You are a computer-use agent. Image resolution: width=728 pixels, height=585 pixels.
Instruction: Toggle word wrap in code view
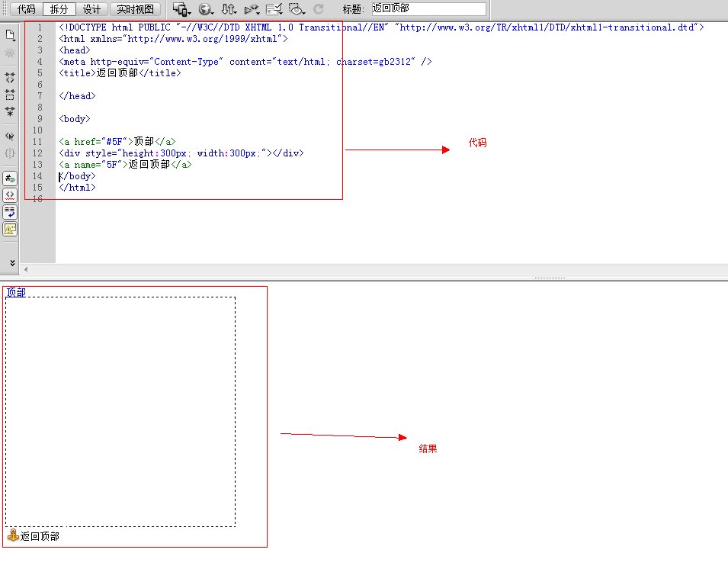pyautogui.click(x=10, y=211)
